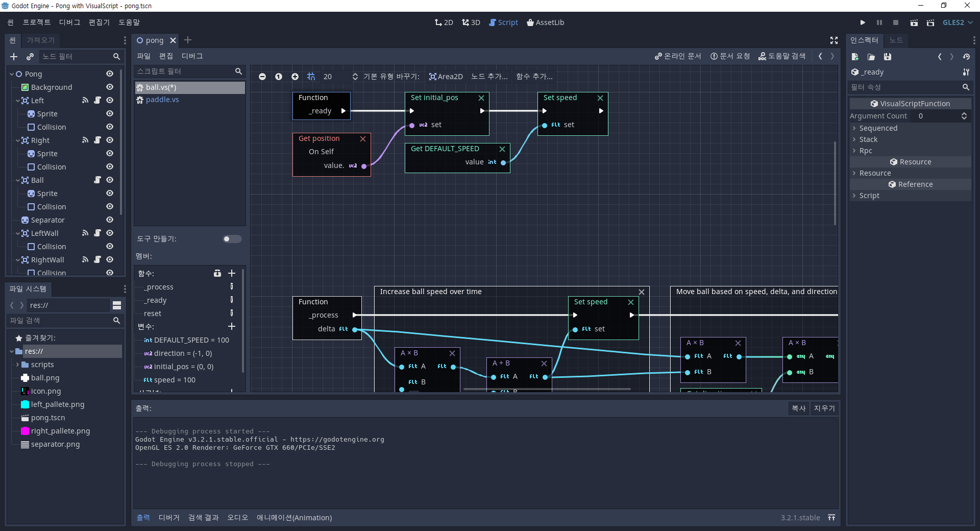Hide the LeftWall node
Image resolution: width=980 pixels, height=531 pixels.
[x=110, y=233]
